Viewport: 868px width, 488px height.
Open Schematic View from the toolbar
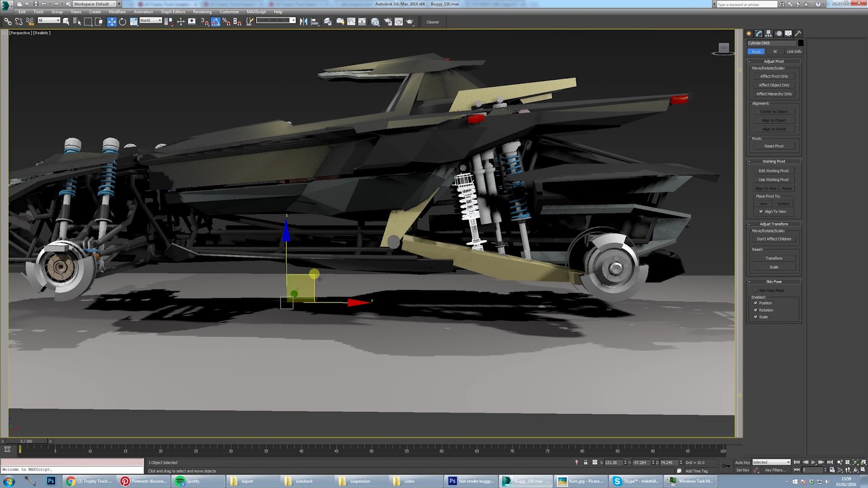click(361, 22)
